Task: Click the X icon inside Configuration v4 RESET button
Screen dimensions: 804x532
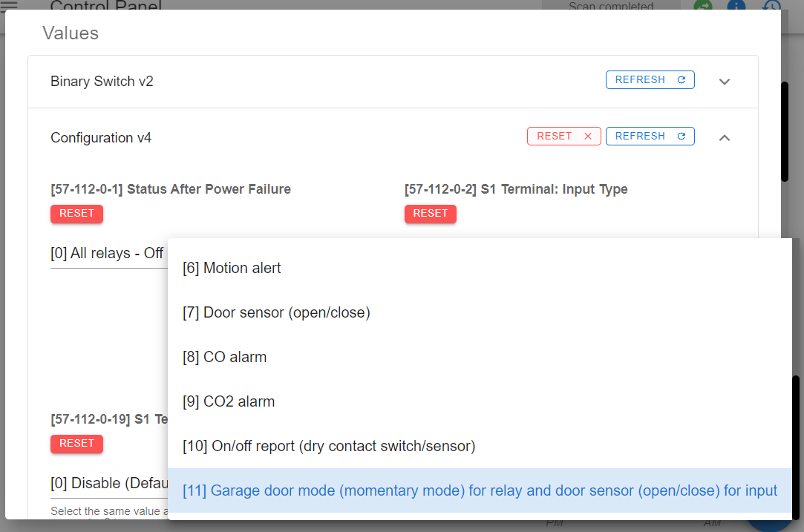Action: (x=587, y=136)
